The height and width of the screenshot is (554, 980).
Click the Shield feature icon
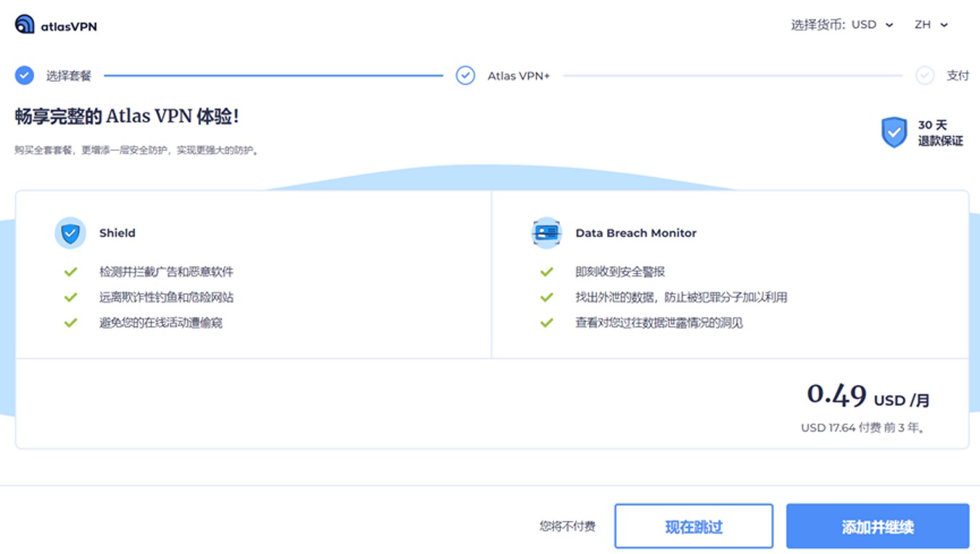(70, 233)
